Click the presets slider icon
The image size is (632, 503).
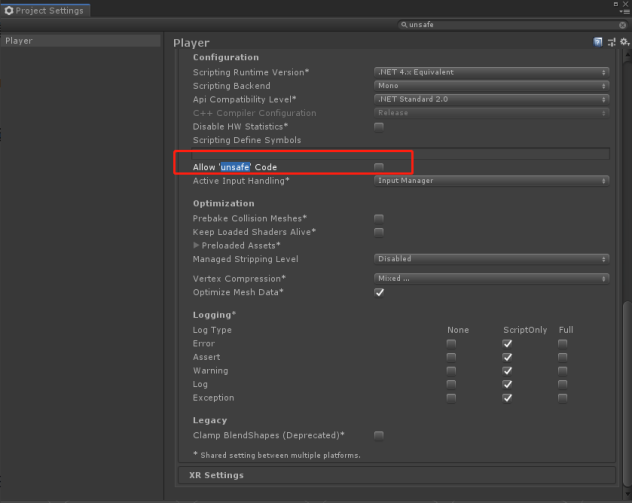pos(611,42)
